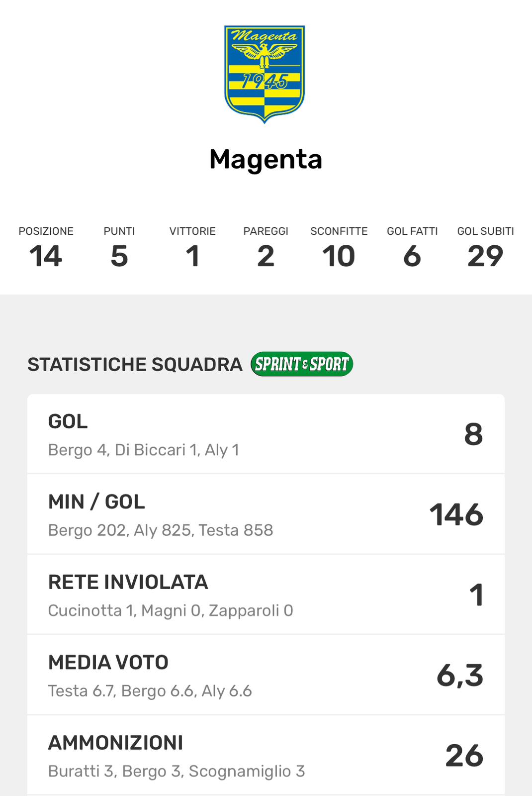Select the Gol Subiti 29 stat

[485, 248]
